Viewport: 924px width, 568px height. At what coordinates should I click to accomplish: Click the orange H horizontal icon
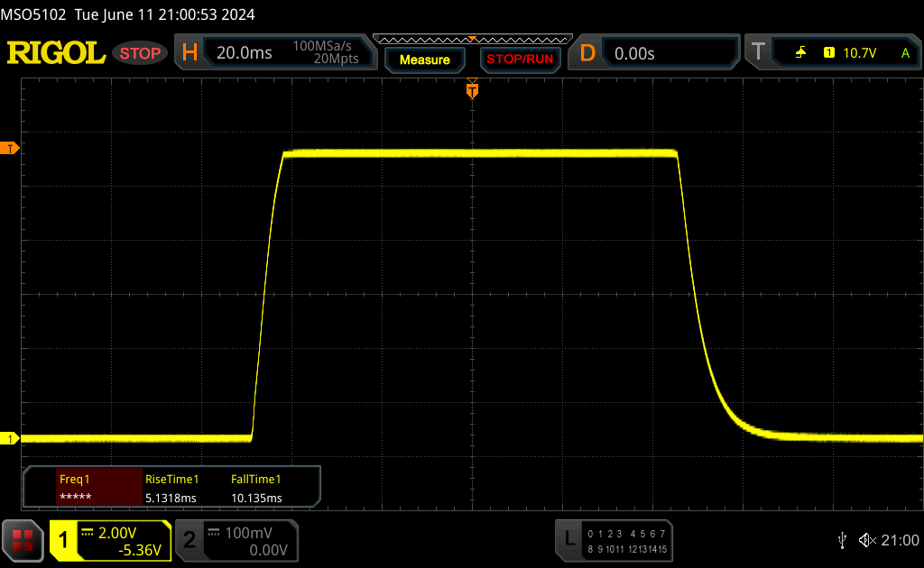click(189, 53)
